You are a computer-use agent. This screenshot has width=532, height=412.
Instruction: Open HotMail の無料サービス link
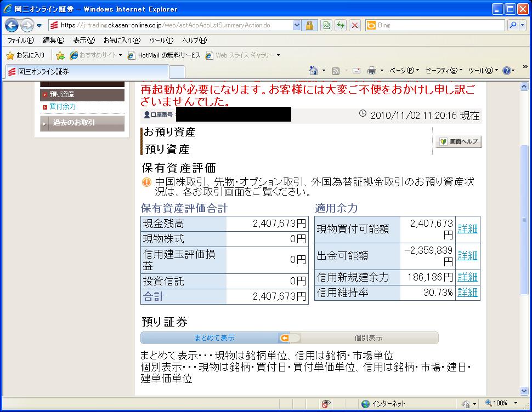point(164,55)
